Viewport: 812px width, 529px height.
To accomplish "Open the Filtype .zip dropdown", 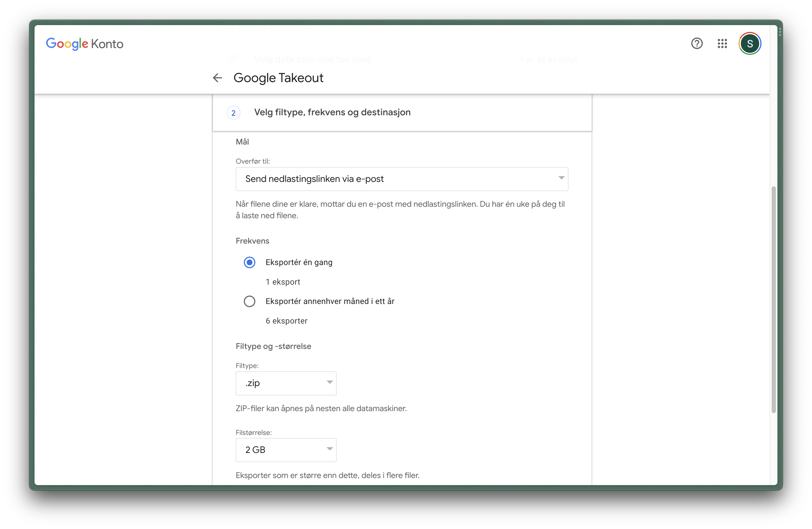I will [286, 383].
